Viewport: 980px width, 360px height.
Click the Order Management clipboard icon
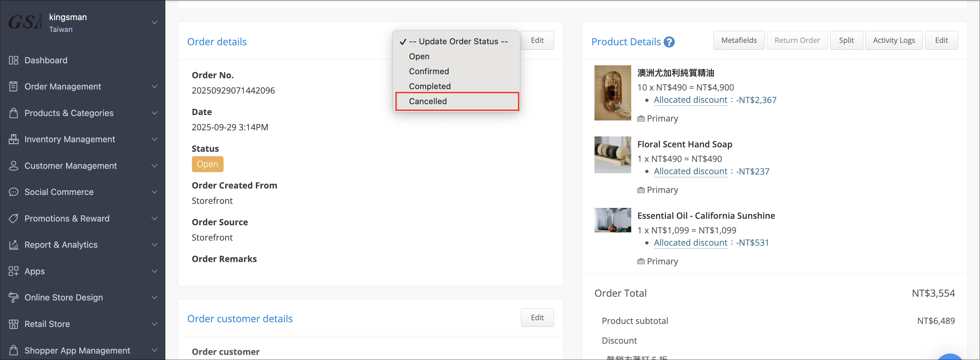coord(13,86)
